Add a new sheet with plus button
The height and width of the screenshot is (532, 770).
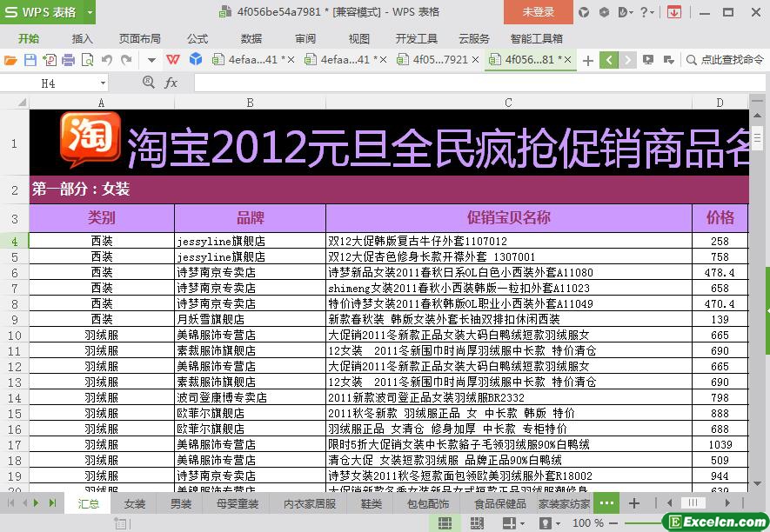tap(634, 503)
